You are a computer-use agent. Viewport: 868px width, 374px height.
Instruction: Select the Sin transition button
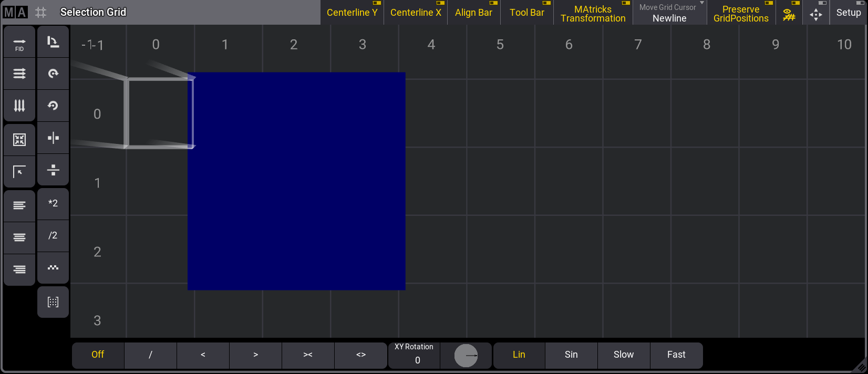tap(571, 355)
